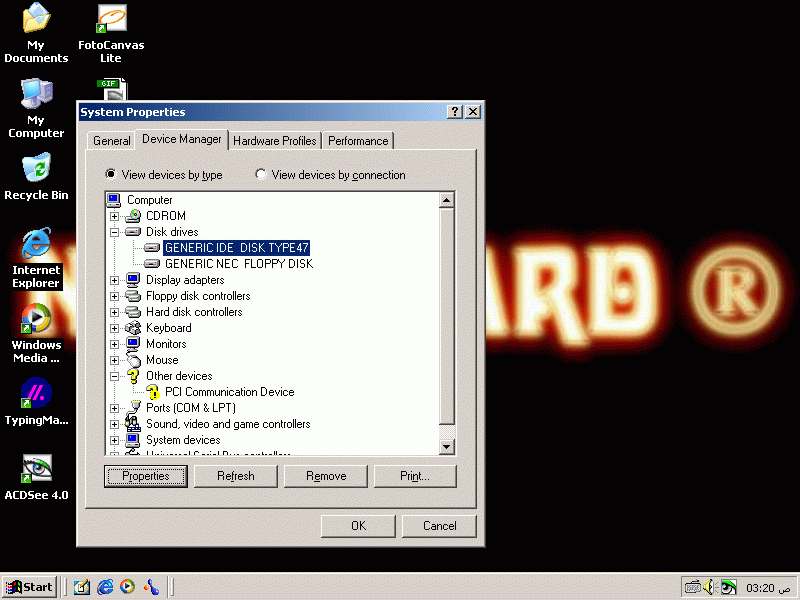Dismiss the dialog with Cancel
Screen dimensions: 800x600
click(439, 526)
